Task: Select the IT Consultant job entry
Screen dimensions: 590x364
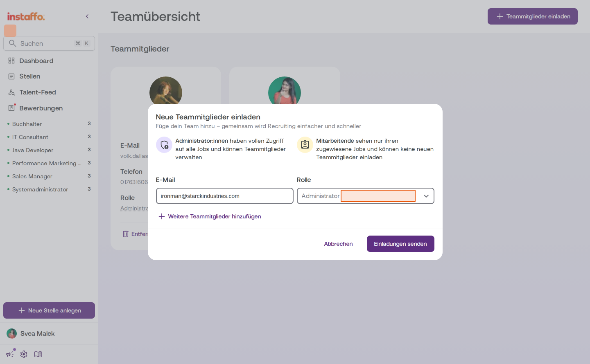Action: tap(49, 137)
